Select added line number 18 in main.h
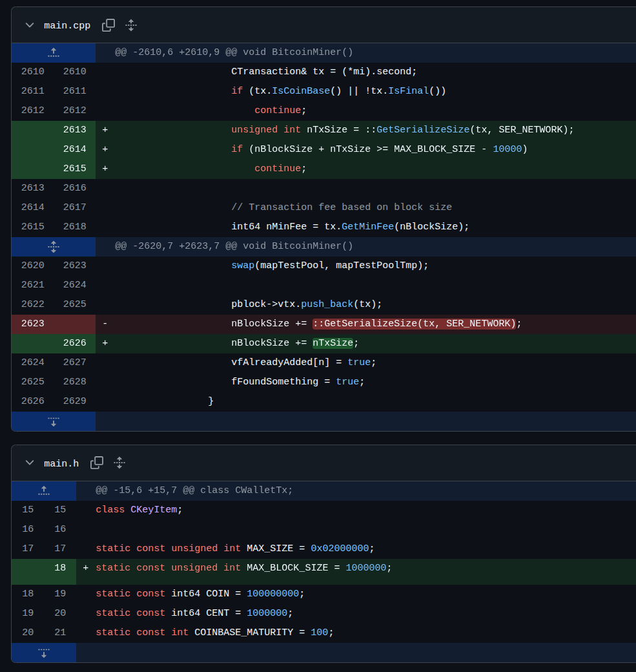636x672 pixels. pyautogui.click(x=60, y=568)
